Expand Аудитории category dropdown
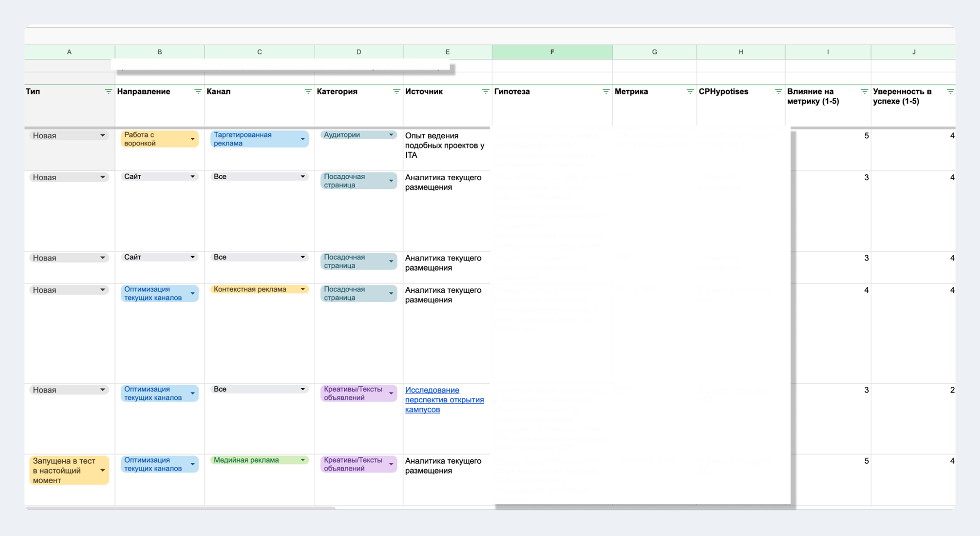This screenshot has width=980, height=536. tap(391, 135)
